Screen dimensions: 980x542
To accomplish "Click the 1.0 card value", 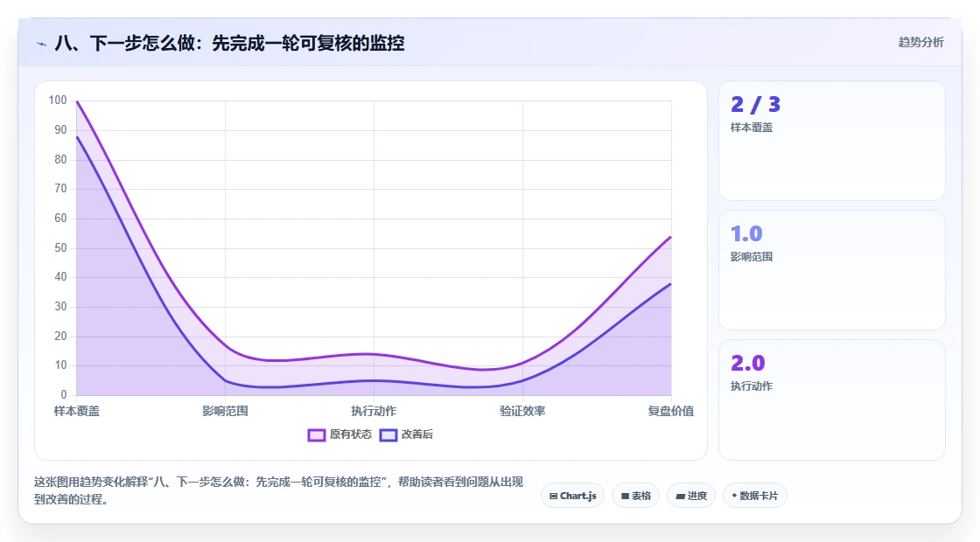I will 747,234.
